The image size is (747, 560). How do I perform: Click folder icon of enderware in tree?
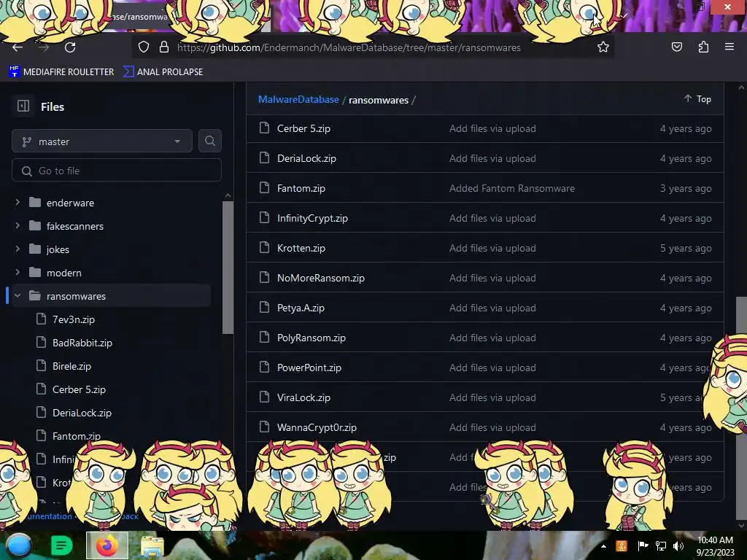pyautogui.click(x=35, y=203)
